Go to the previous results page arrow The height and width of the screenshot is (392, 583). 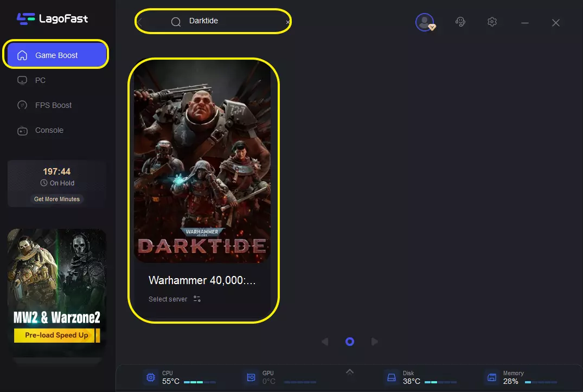point(325,342)
